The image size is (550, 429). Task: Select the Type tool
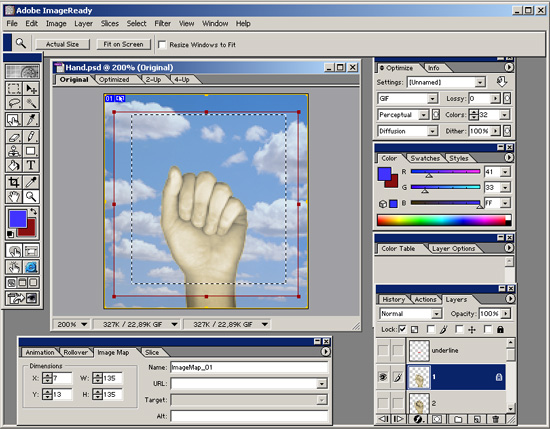click(x=31, y=165)
